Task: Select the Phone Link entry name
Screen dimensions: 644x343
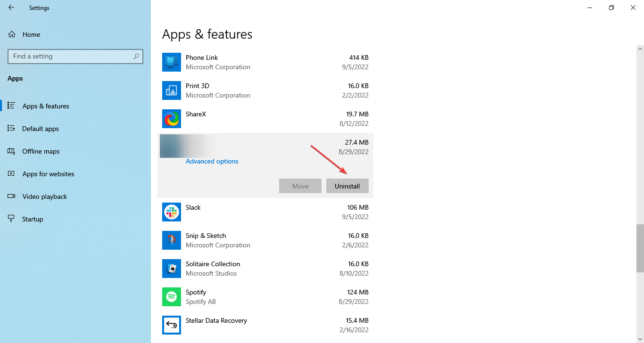Action: coord(202,57)
